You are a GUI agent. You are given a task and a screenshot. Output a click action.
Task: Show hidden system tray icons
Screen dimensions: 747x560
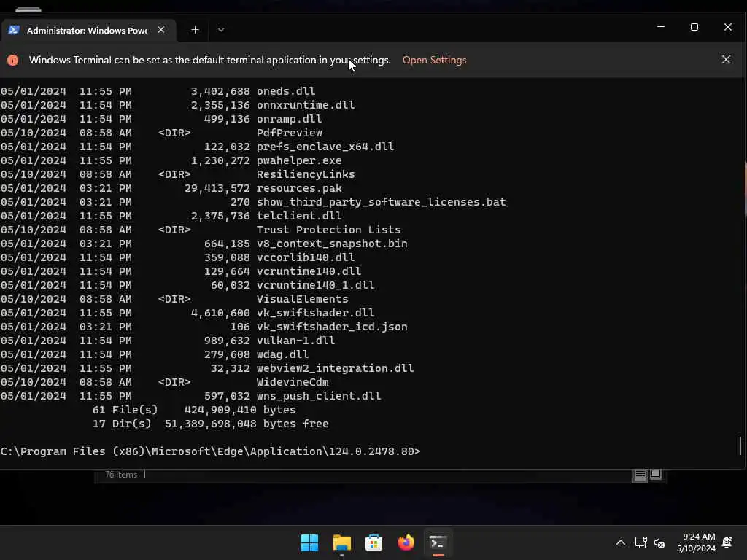click(x=620, y=542)
